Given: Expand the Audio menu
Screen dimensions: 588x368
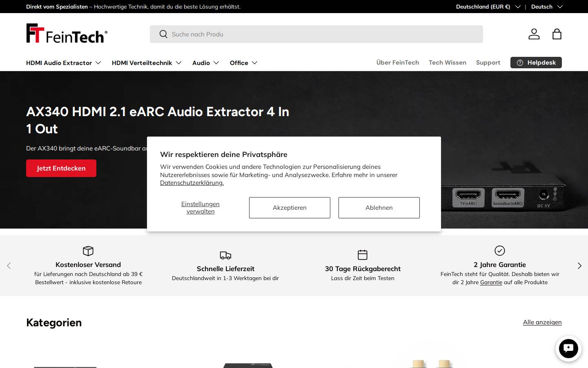Looking at the screenshot, I should (x=206, y=63).
